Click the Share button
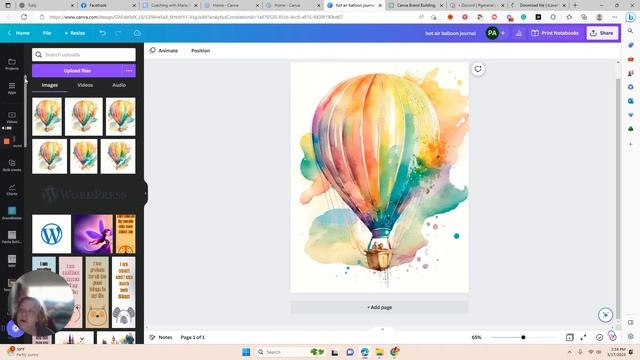Screen dimensions: 640x360 602,33
